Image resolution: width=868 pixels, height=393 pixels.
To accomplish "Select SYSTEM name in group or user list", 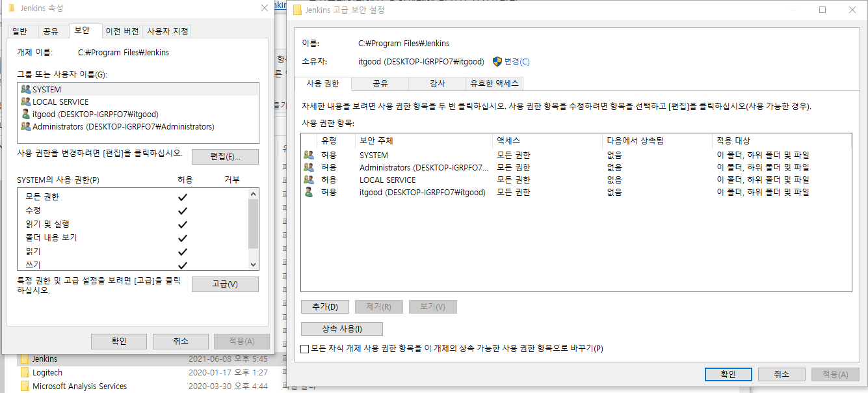I will [47, 89].
